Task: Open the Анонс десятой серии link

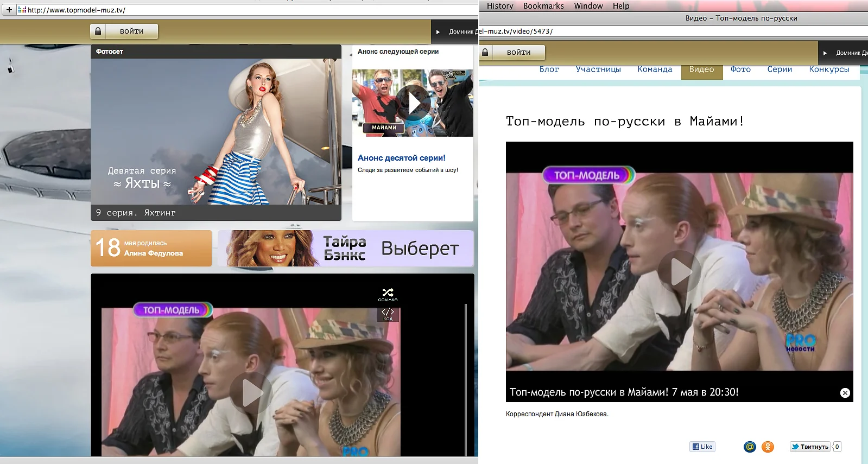Action: pyautogui.click(x=401, y=158)
